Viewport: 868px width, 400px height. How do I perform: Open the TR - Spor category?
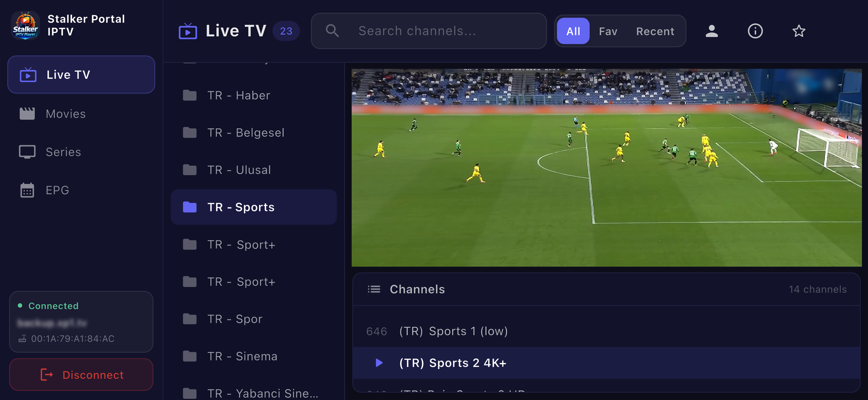254,319
